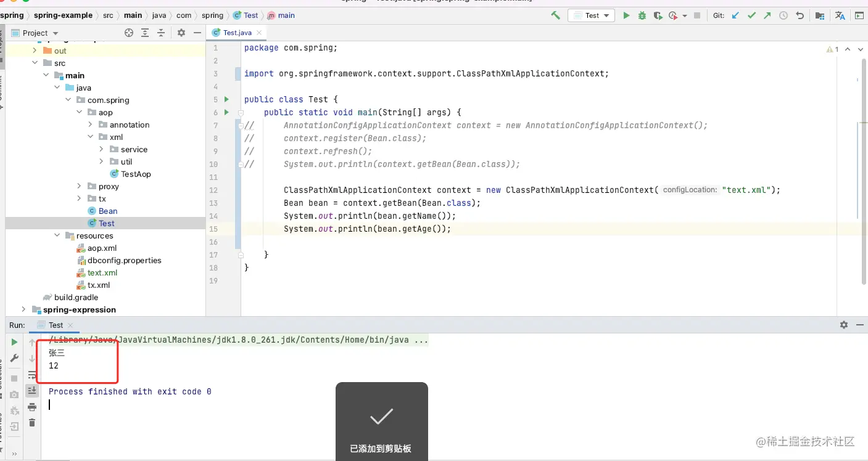
Task: Open the dropdown arrow beside the profiler icon
Action: coord(685,16)
